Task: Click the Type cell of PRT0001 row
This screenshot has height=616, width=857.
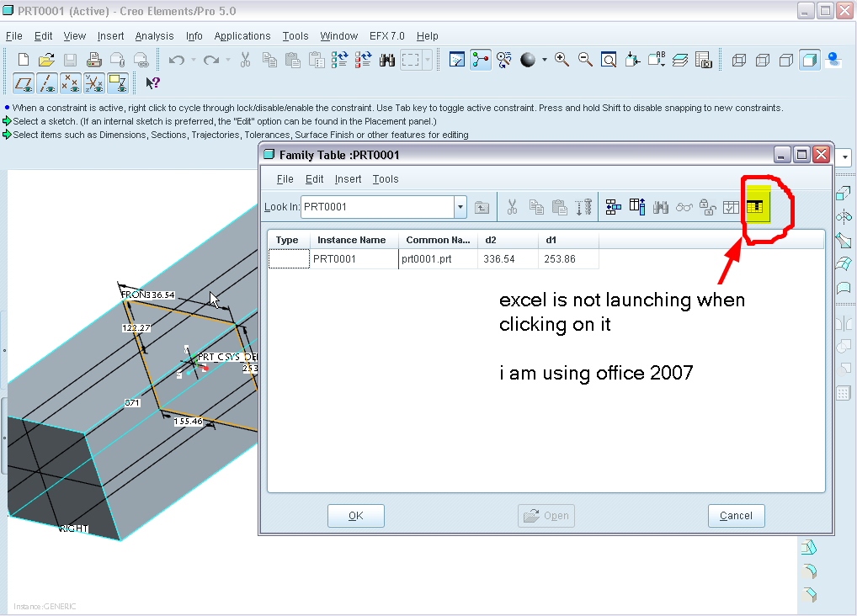Action: 289,259
